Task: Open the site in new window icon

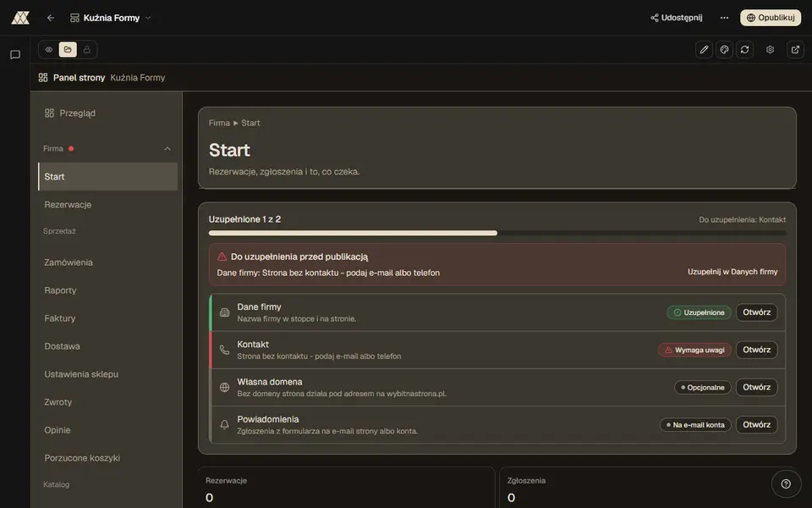Action: click(795, 50)
